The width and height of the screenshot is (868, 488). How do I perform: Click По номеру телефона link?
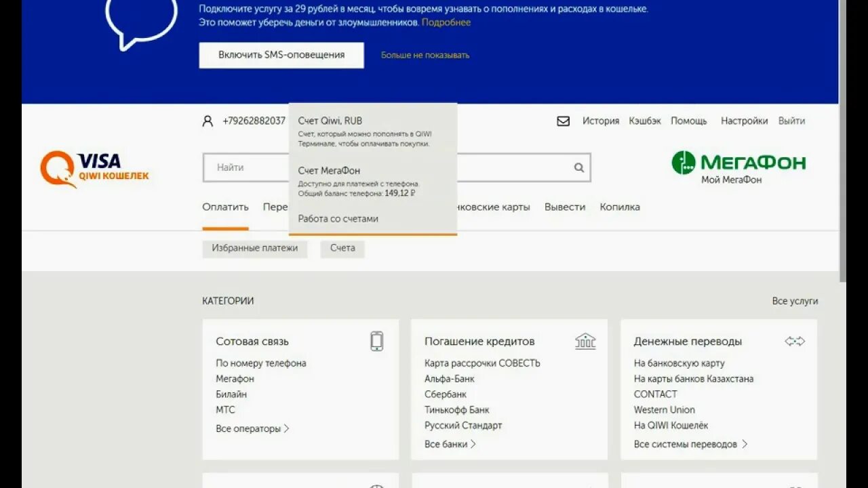[x=261, y=363]
